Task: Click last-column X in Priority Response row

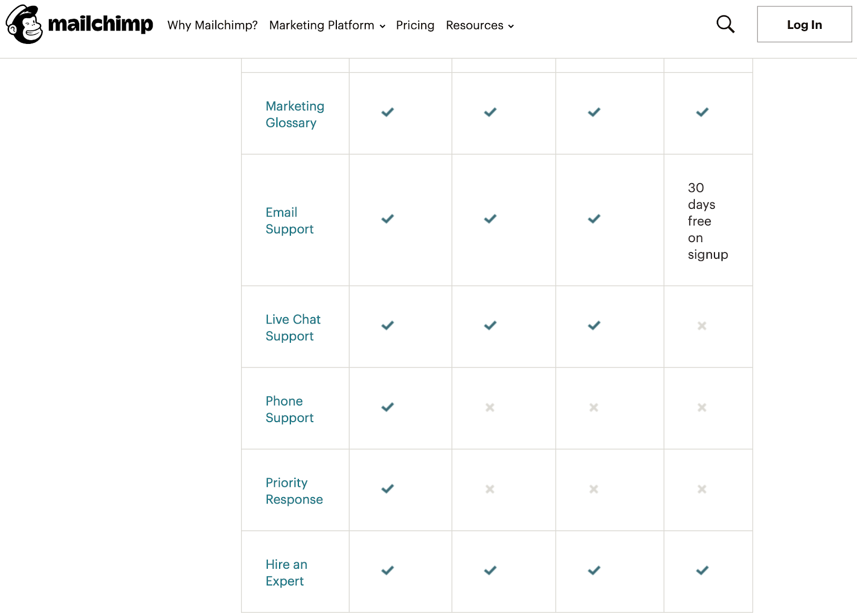Action: pyautogui.click(x=702, y=489)
